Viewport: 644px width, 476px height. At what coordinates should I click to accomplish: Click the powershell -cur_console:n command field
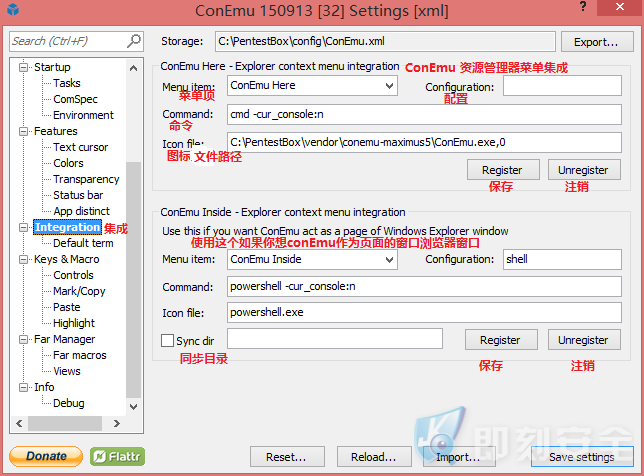(x=424, y=286)
